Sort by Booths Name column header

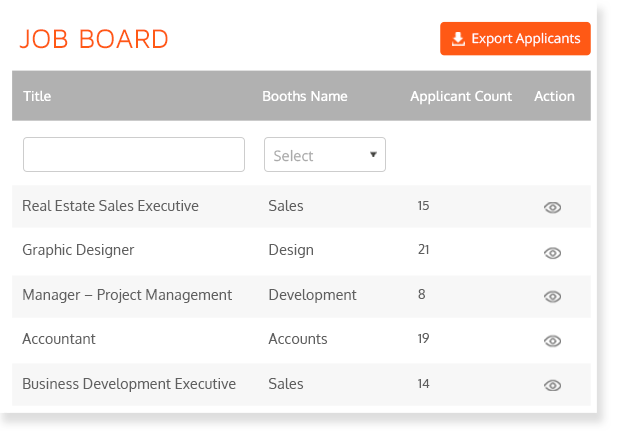pos(305,96)
